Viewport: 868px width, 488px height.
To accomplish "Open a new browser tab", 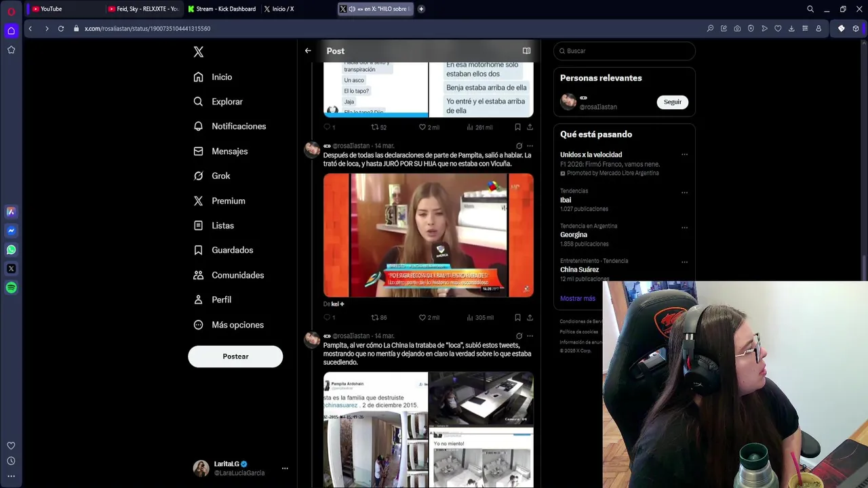I will 421,9.
